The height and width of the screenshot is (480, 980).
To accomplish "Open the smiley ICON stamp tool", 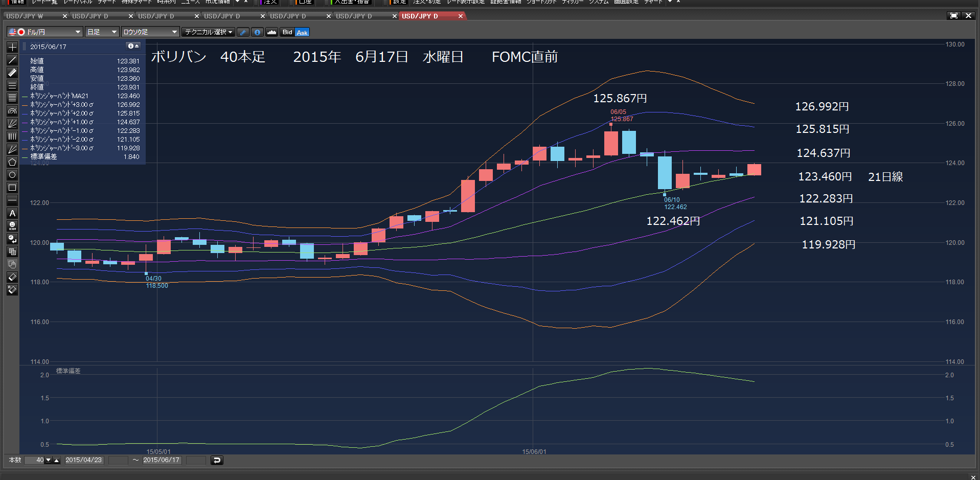I will point(12,226).
